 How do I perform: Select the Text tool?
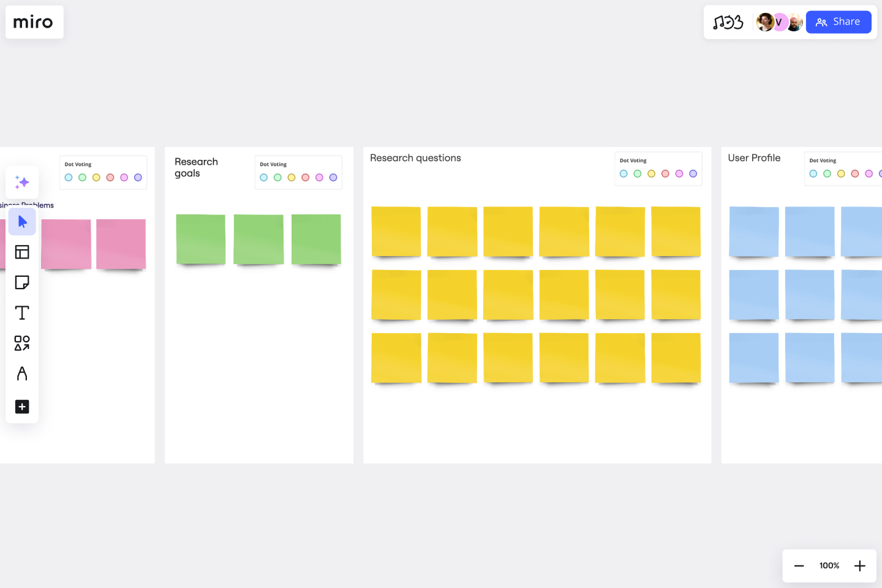pyautogui.click(x=22, y=313)
